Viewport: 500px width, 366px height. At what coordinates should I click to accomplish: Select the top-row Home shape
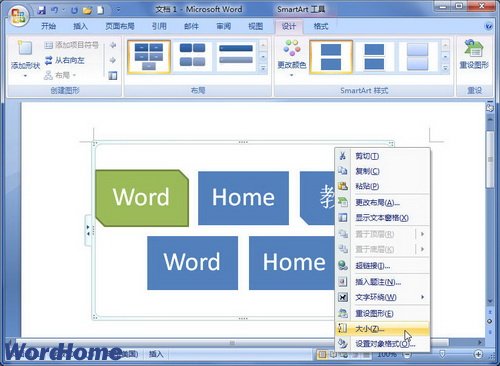(x=243, y=198)
